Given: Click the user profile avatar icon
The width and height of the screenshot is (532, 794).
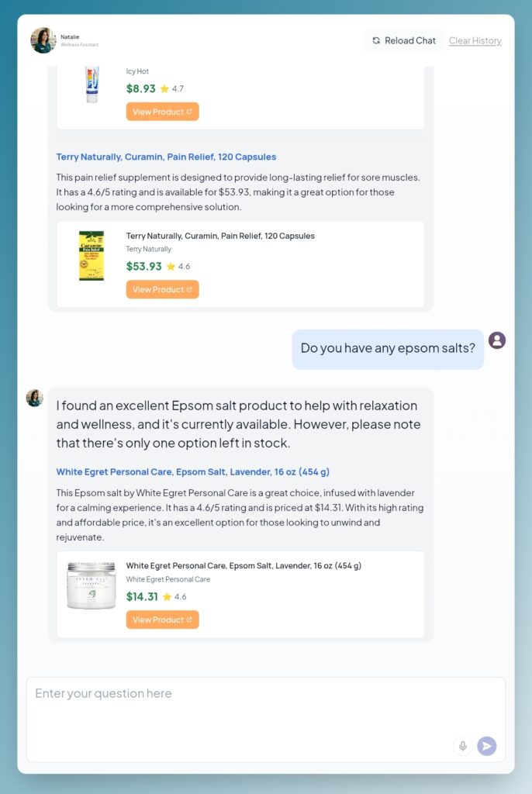Looking at the screenshot, I should click(497, 340).
